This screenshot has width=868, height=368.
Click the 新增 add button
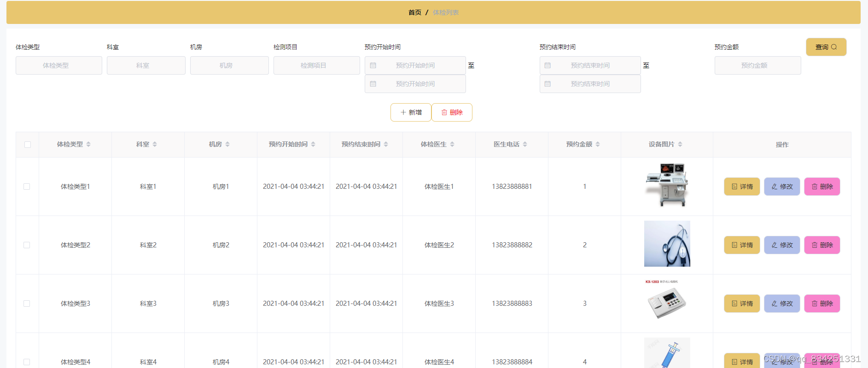411,112
